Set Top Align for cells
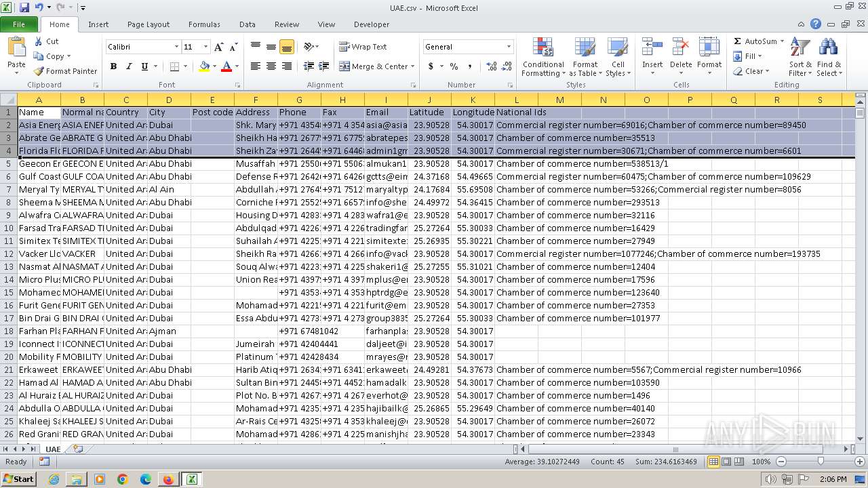Screen dimensions: 868x488 tap(256, 47)
